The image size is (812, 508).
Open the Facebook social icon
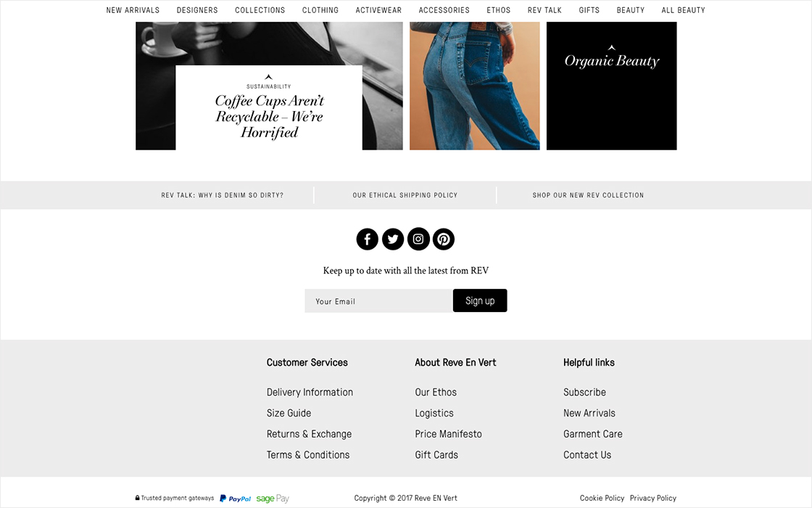point(367,239)
